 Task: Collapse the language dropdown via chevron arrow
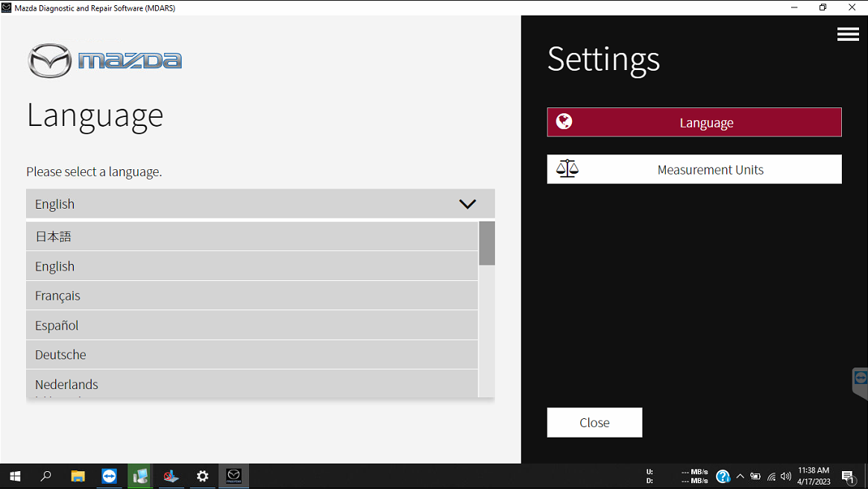pyautogui.click(x=468, y=204)
